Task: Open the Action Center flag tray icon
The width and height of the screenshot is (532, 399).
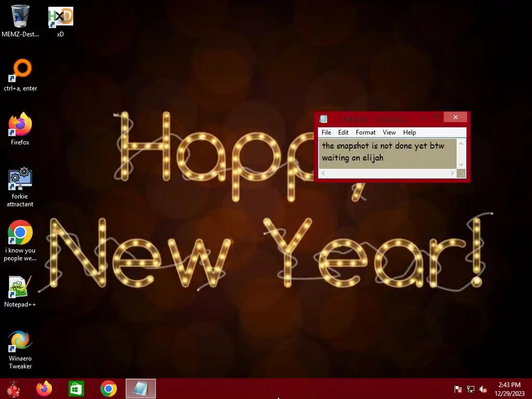Action: pyautogui.click(x=458, y=389)
